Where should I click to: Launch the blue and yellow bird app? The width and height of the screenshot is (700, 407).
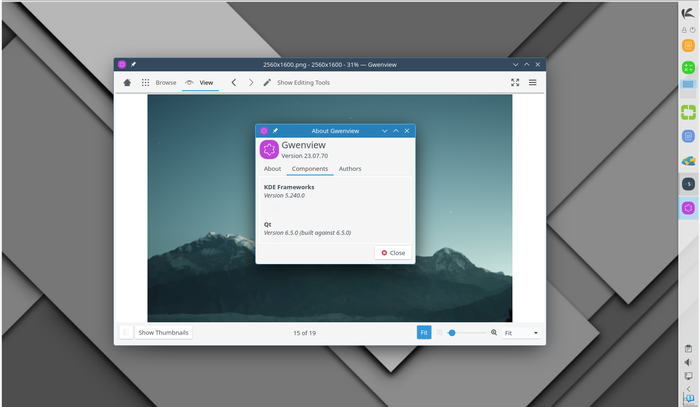(688, 161)
